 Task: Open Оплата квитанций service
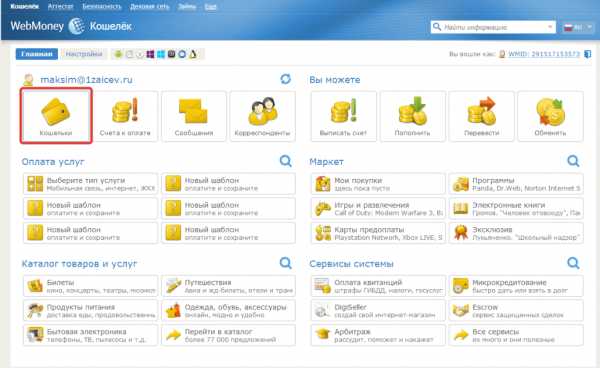378,286
